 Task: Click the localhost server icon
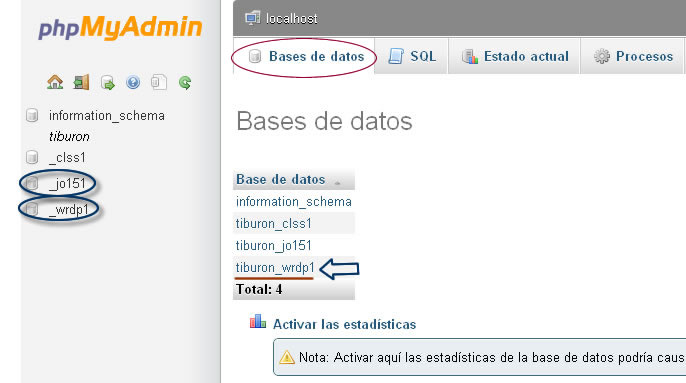tap(253, 18)
